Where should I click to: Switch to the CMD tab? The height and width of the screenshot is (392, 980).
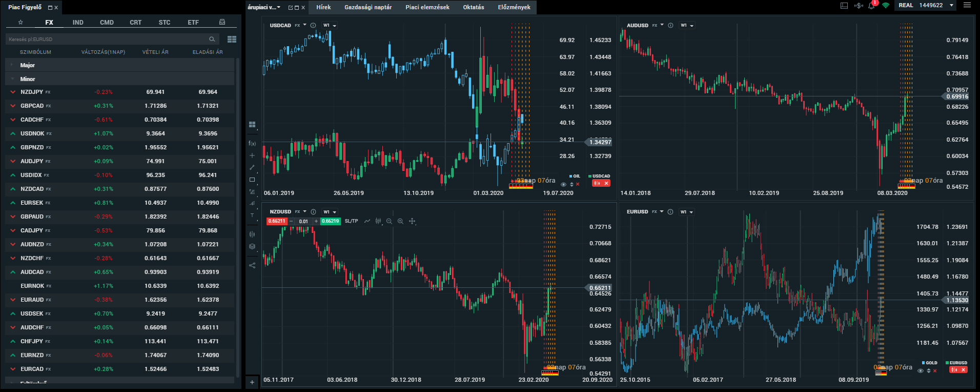coord(107,22)
